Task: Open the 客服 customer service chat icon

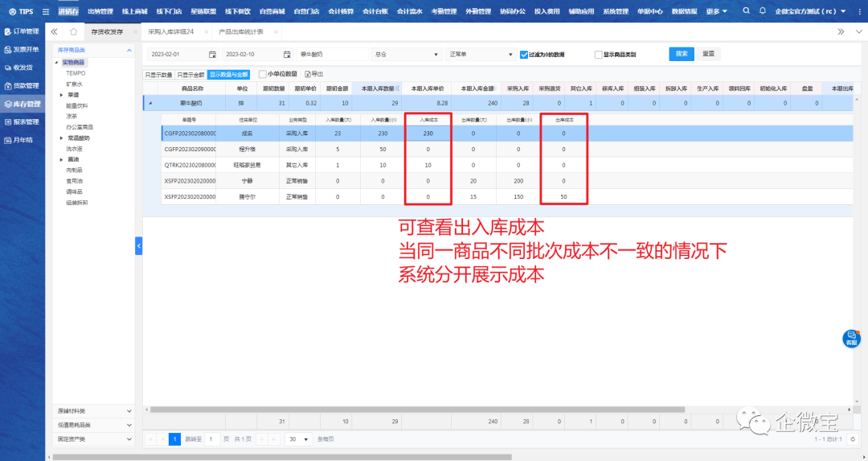Action: click(851, 338)
